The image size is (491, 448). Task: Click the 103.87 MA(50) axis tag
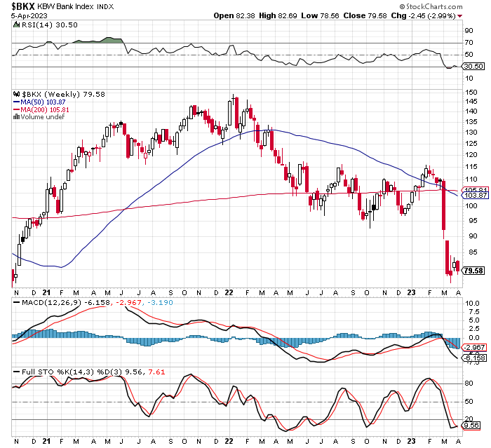tap(476, 196)
